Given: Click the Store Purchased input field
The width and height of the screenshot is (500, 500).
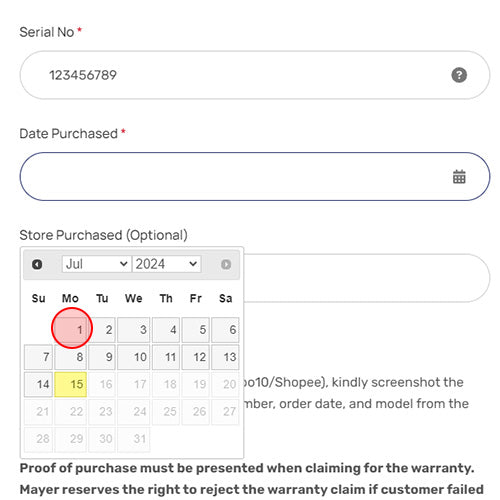Looking at the screenshot, I should [367, 278].
